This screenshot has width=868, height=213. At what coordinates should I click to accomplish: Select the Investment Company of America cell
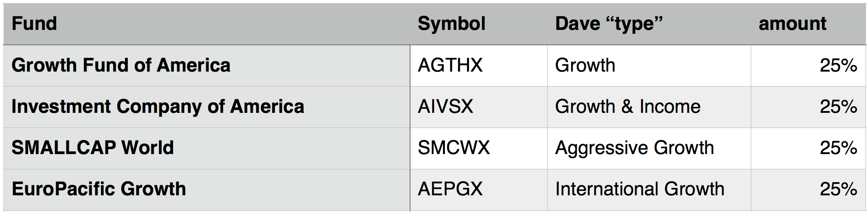coord(207,107)
